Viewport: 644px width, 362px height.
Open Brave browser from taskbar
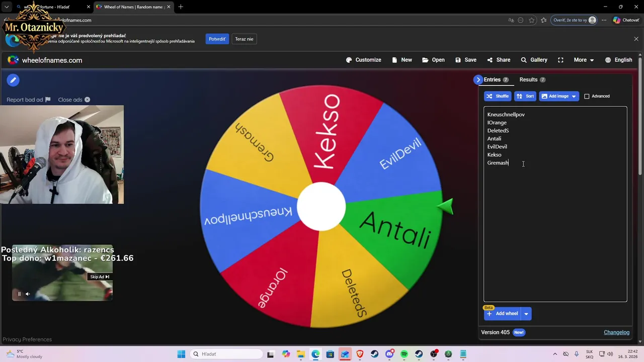[x=360, y=354]
